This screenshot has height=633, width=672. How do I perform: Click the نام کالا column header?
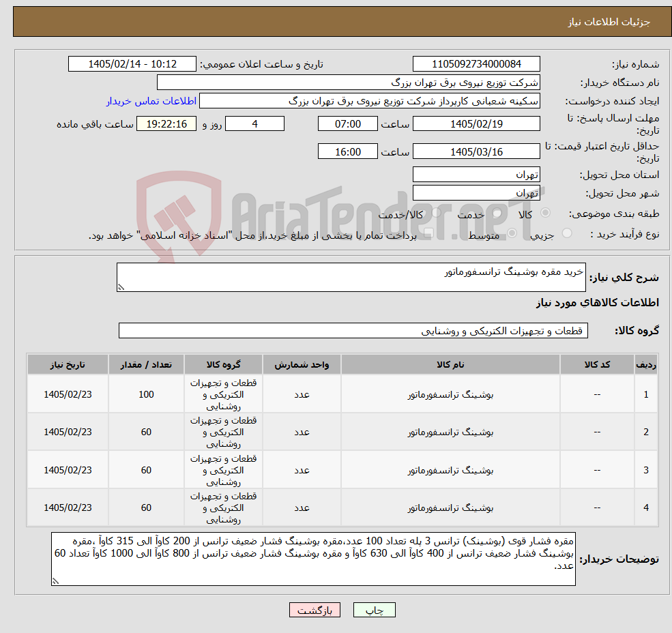(x=450, y=365)
